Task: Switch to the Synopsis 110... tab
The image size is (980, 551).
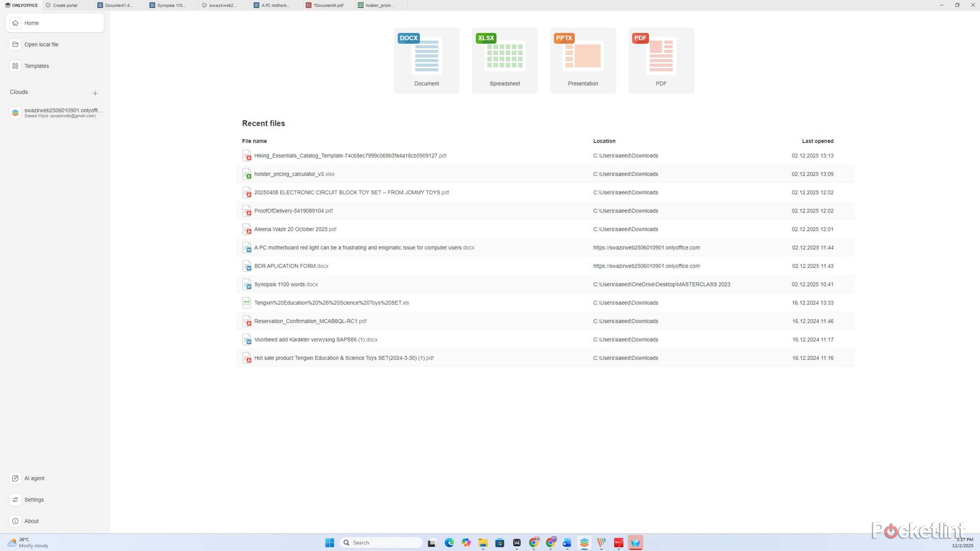Action: point(172,5)
